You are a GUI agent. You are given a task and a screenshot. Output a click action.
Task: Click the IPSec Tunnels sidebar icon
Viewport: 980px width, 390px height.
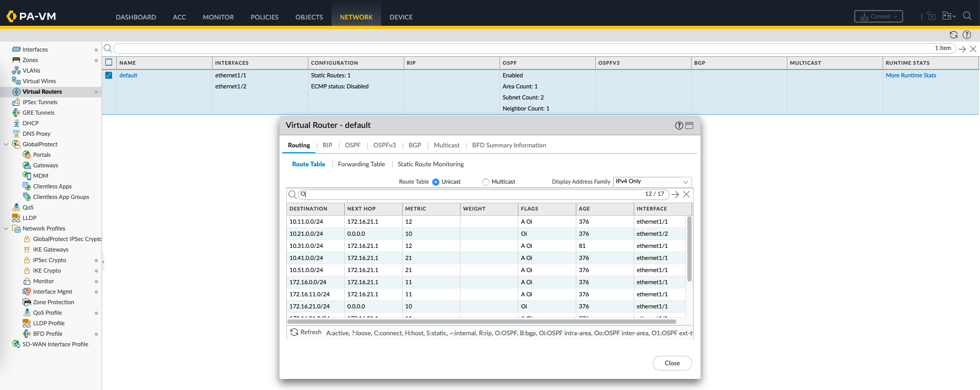tap(16, 102)
